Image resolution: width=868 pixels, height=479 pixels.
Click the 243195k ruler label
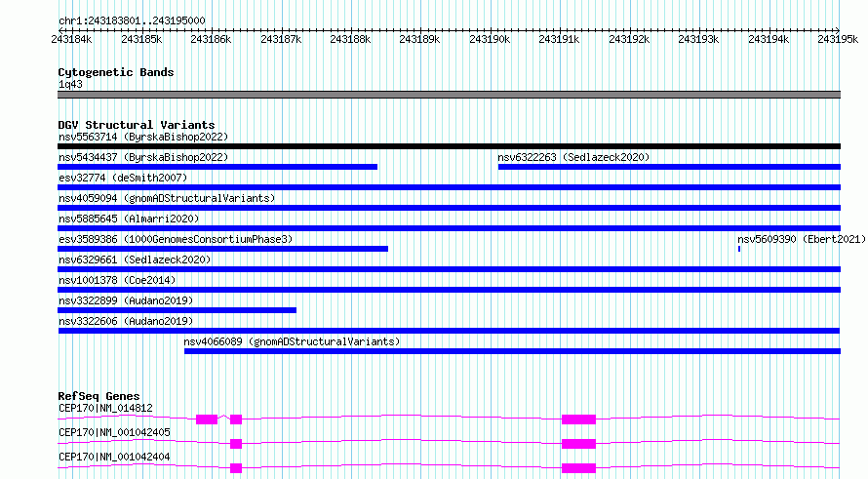(x=838, y=39)
